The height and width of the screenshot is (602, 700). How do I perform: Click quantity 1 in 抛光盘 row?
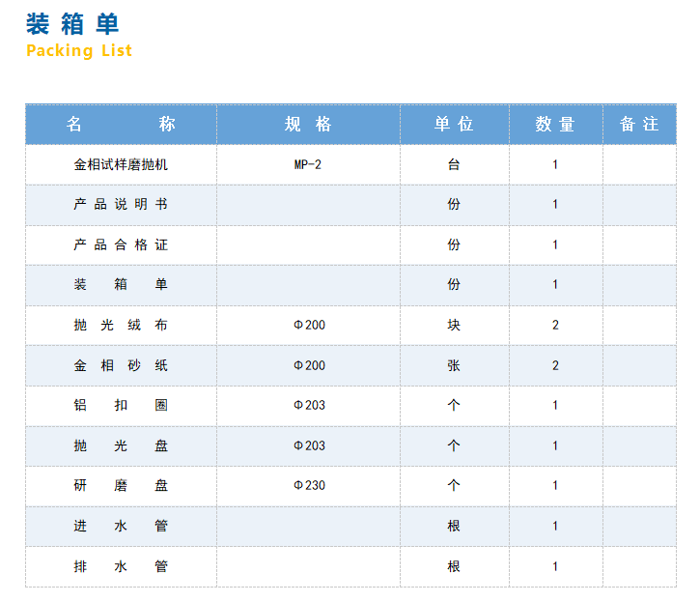[556, 445]
